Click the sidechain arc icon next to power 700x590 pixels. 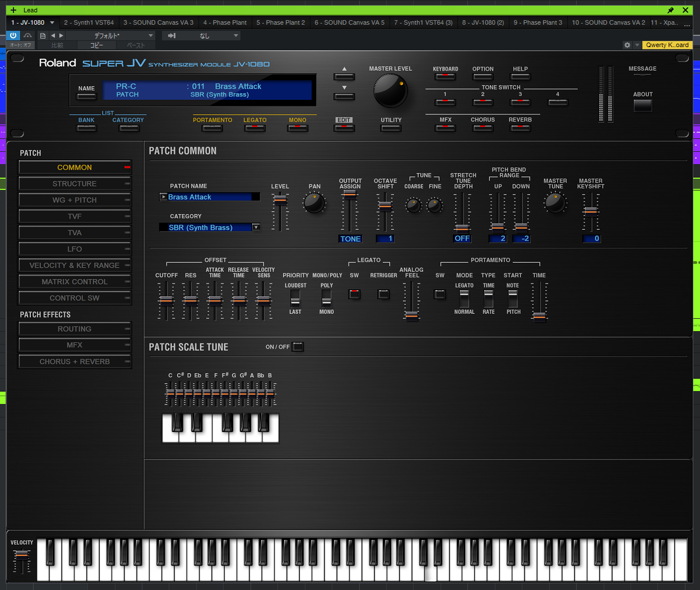(27, 35)
